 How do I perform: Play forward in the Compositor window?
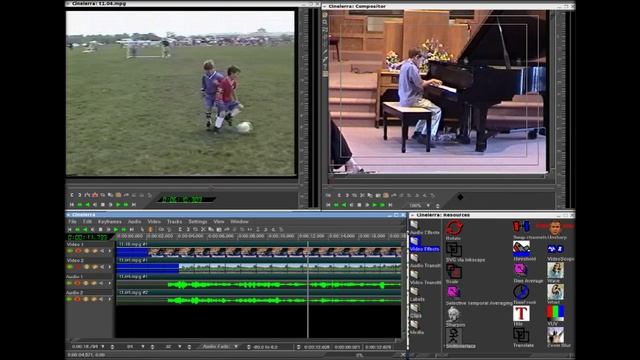click(375, 205)
